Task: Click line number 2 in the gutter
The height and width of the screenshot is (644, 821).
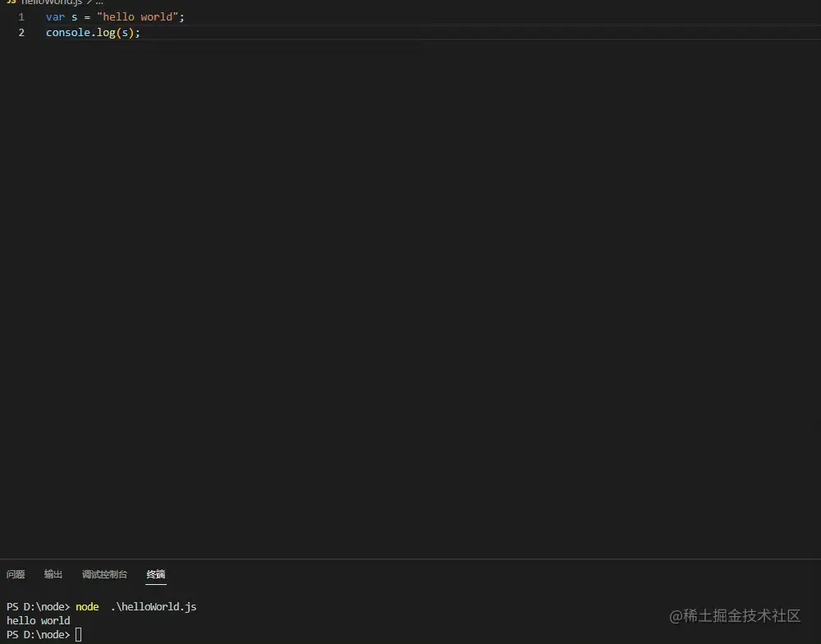Action: 21,32
